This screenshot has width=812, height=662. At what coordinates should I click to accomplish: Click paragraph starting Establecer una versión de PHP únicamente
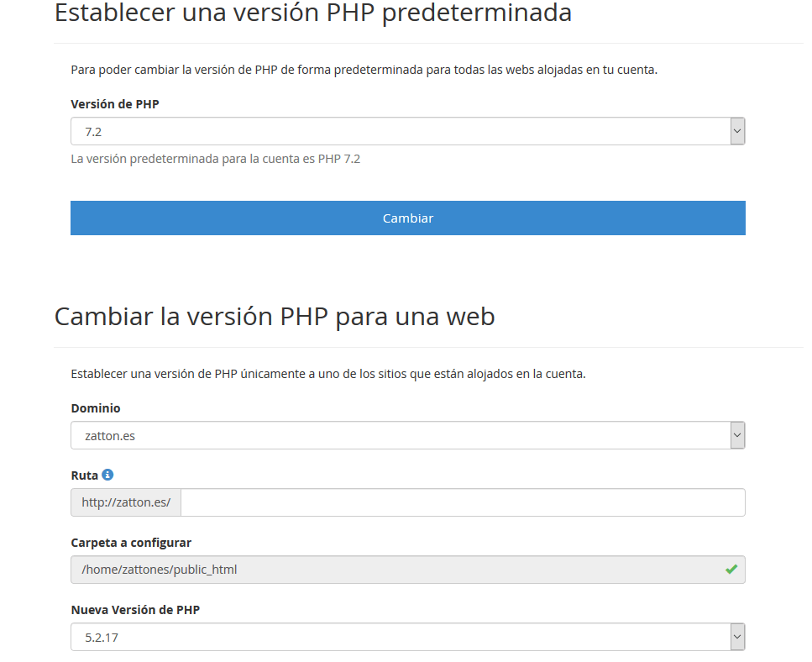(328, 374)
